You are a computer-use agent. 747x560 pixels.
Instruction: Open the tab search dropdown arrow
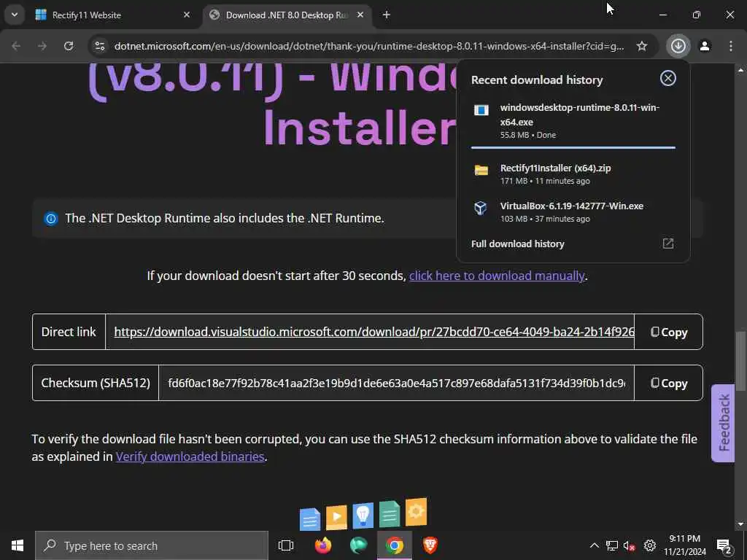tap(15, 15)
